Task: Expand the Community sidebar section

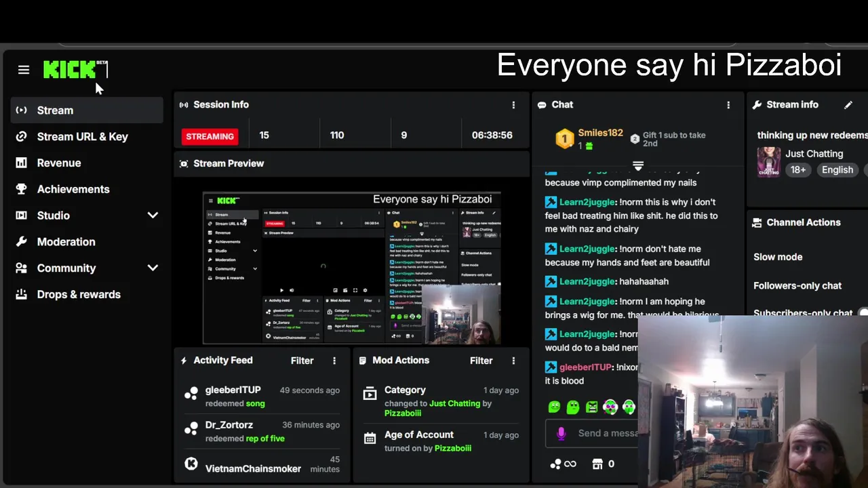Action: pos(153,268)
